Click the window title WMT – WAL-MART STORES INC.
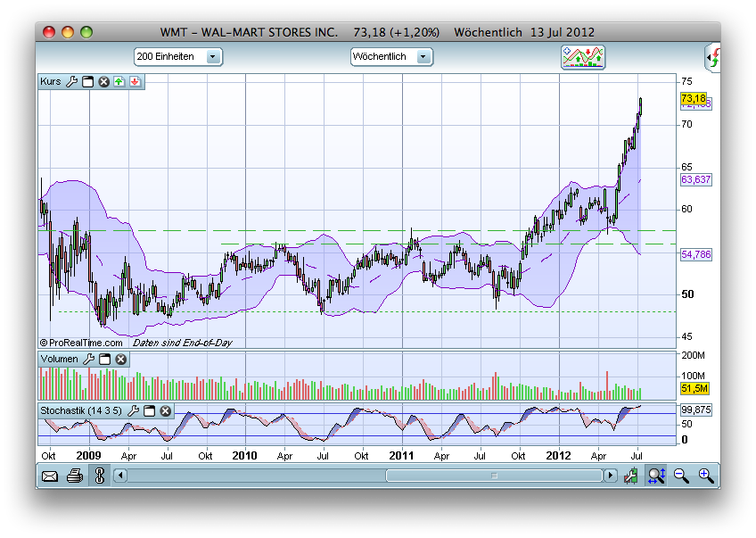 [x=249, y=32]
